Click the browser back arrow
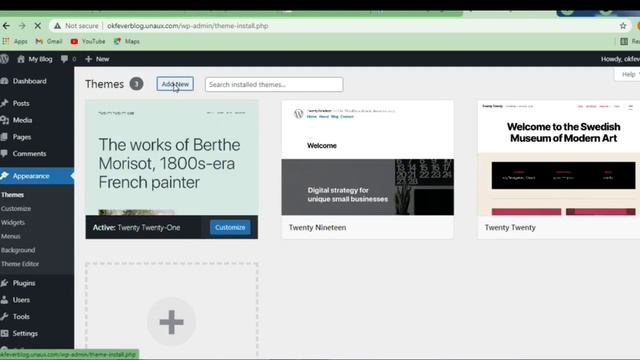 6,26
